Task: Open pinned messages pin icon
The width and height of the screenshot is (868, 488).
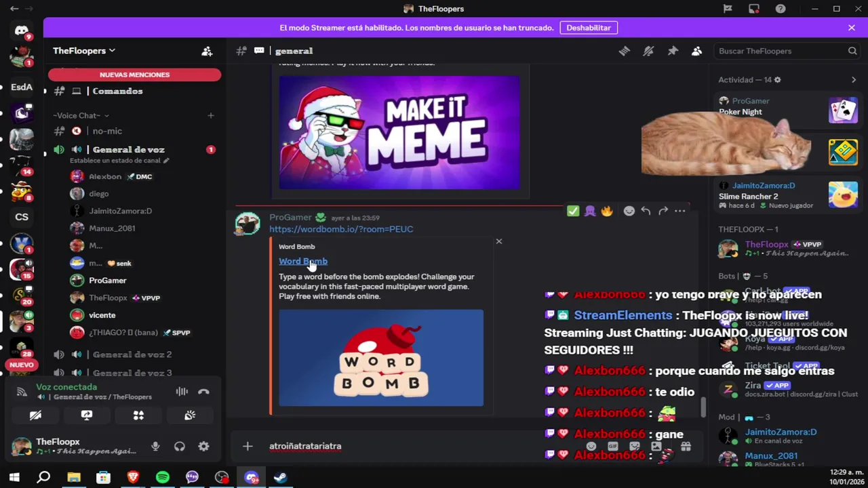Action: (673, 51)
